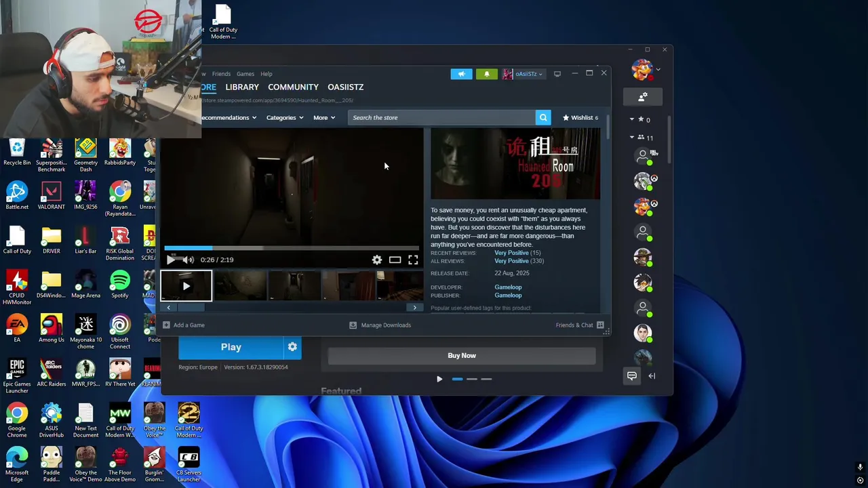The image size is (868, 488).
Task: Open Battle.net profile avatar dropdown
Action: (646, 69)
